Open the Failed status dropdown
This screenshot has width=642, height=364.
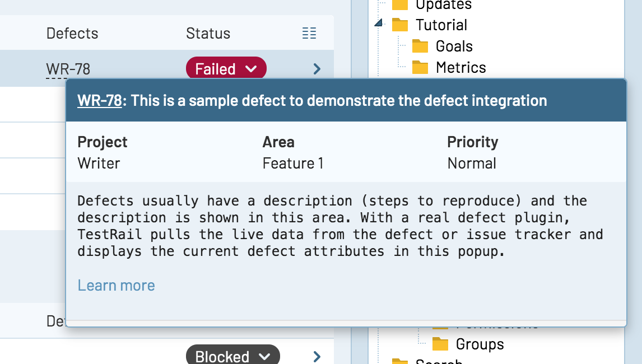(x=226, y=69)
